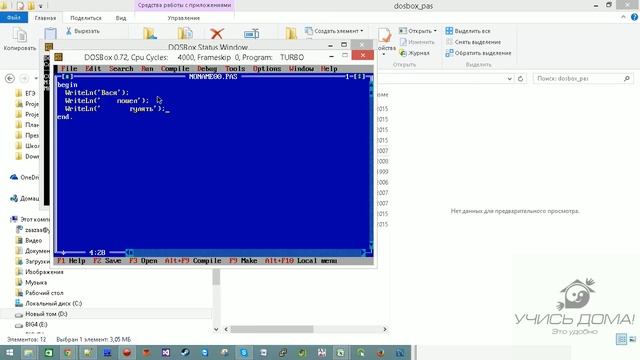Click Обратить выделение in ribbon
The image size is (640, 360).
[x=478, y=53]
